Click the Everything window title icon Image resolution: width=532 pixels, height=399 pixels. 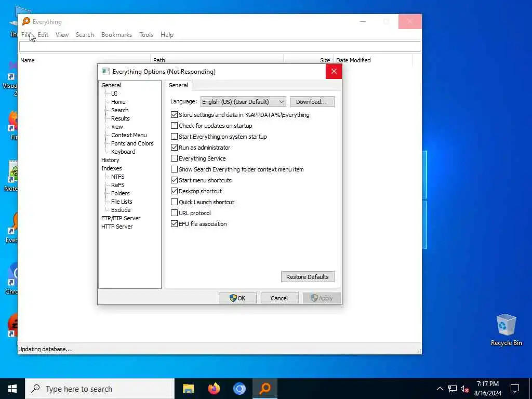[x=26, y=21]
